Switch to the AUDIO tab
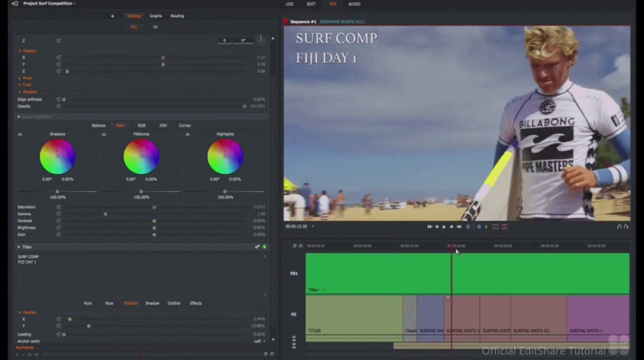The height and width of the screenshot is (360, 644). point(354,4)
